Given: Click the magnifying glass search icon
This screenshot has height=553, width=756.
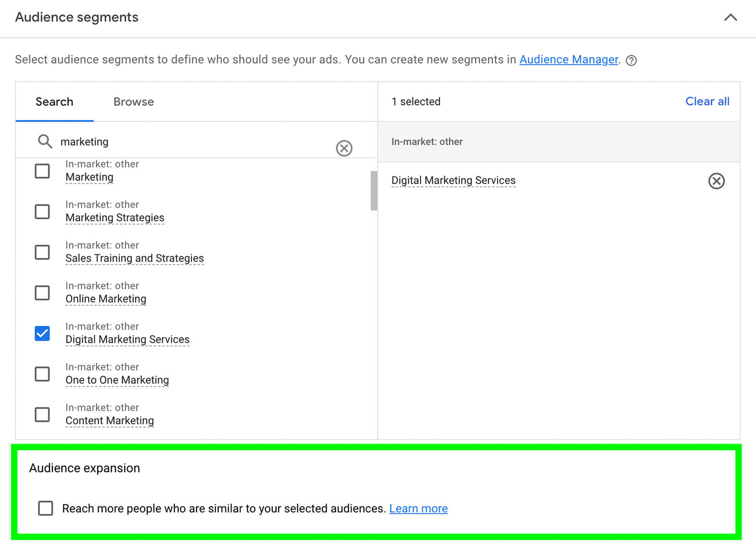Looking at the screenshot, I should 45,141.
